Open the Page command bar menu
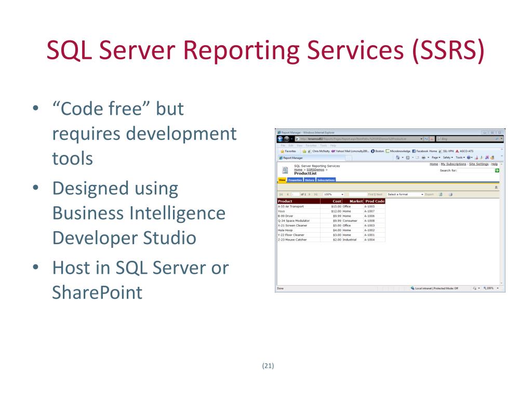Image resolution: width=532 pixels, height=399 pixels. click(x=436, y=157)
